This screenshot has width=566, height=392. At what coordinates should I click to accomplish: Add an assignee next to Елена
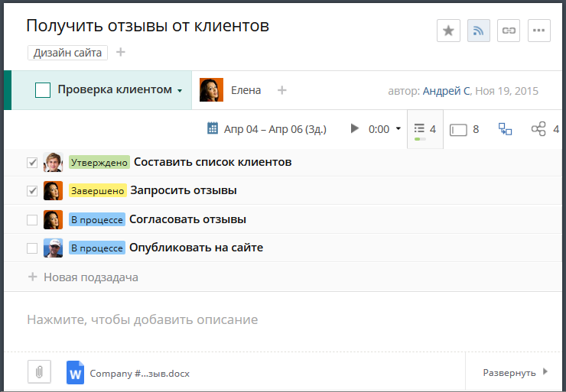tap(282, 90)
